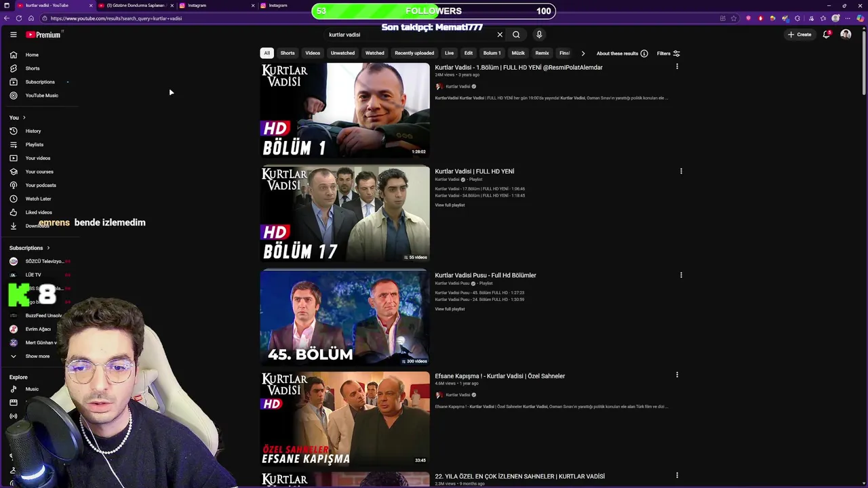Open the Bölüm 1 video thumbnail

[344, 110]
